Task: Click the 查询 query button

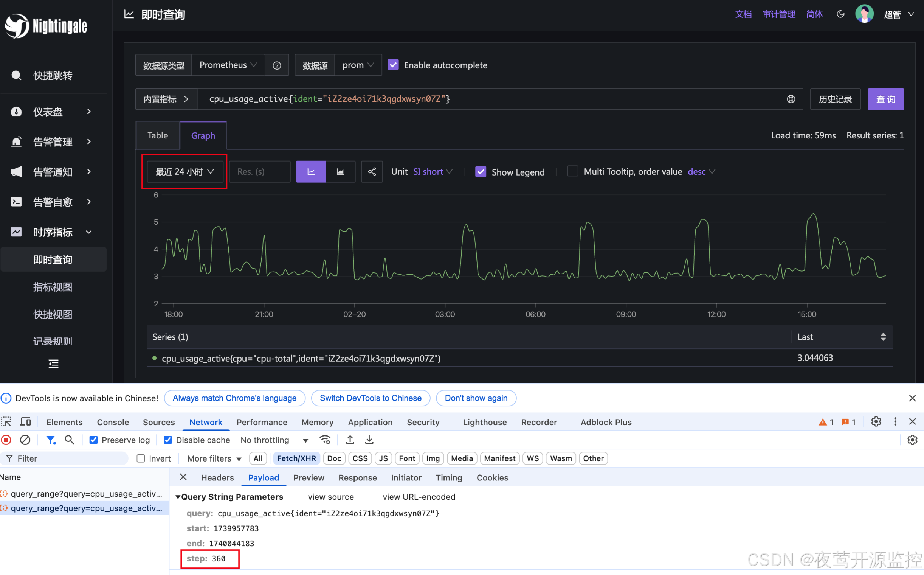Action: (x=885, y=99)
